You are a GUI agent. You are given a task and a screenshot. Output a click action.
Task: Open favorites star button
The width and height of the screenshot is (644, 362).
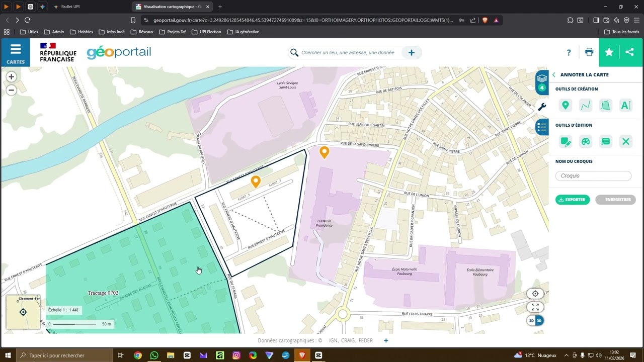point(609,52)
